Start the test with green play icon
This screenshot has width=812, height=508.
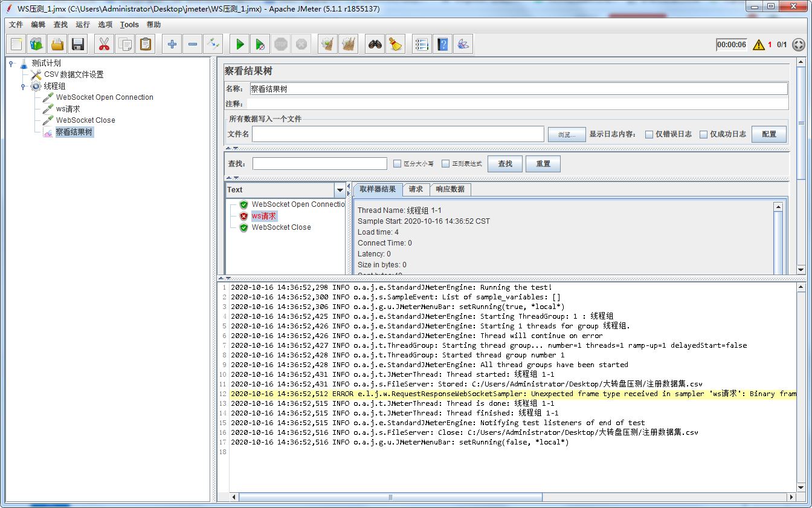click(240, 44)
